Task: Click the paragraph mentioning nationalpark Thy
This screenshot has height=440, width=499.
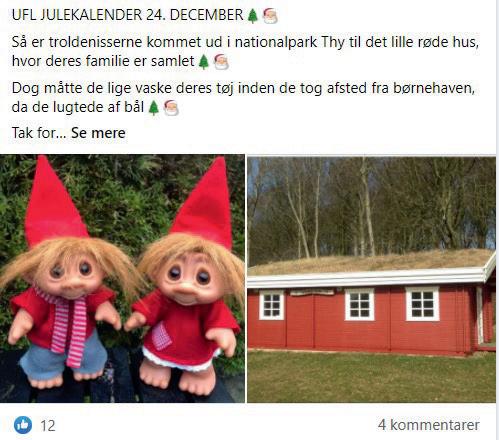Action: click(x=245, y=52)
